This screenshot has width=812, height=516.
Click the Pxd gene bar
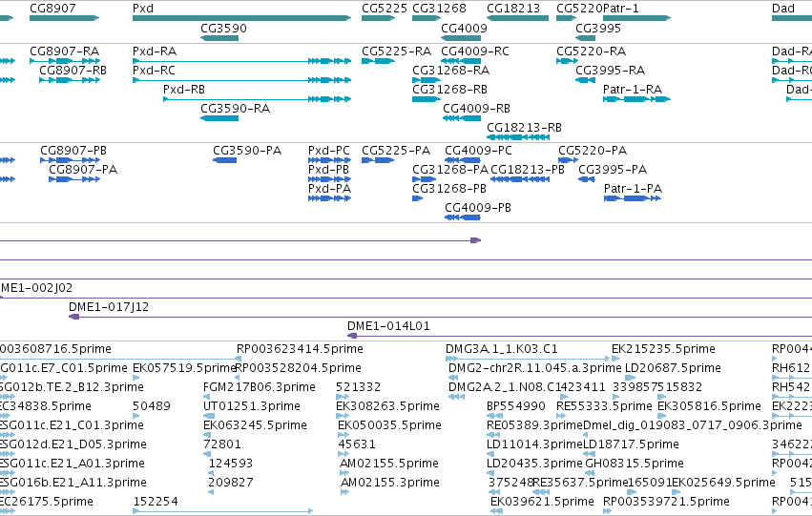coord(241,18)
